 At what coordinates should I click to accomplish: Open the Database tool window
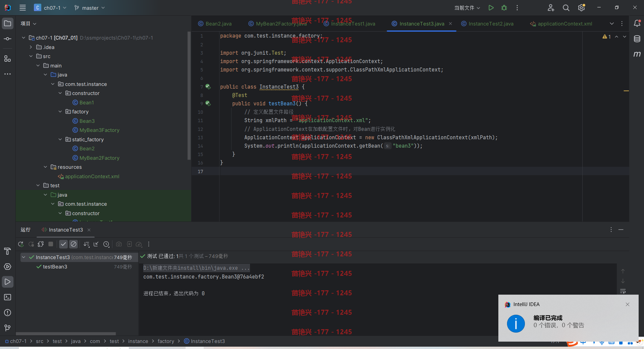637,39
